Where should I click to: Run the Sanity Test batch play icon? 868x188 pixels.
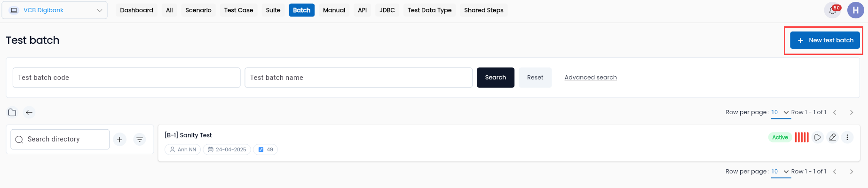click(x=818, y=137)
